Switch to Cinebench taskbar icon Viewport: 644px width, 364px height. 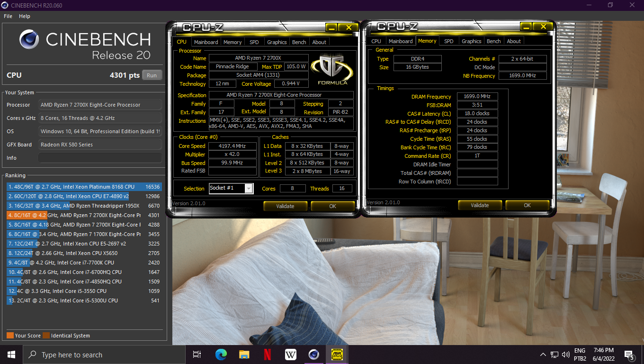click(313, 355)
